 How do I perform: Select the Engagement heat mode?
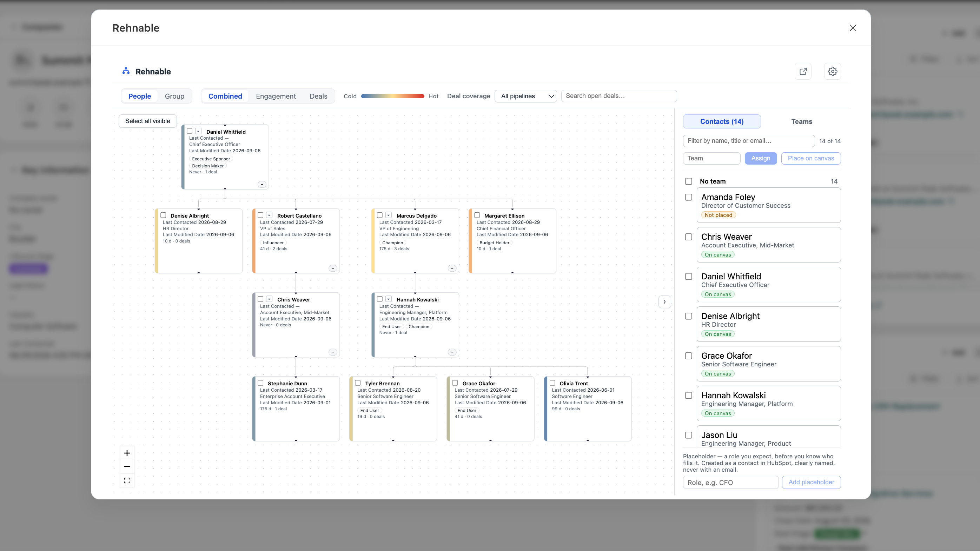[276, 96]
